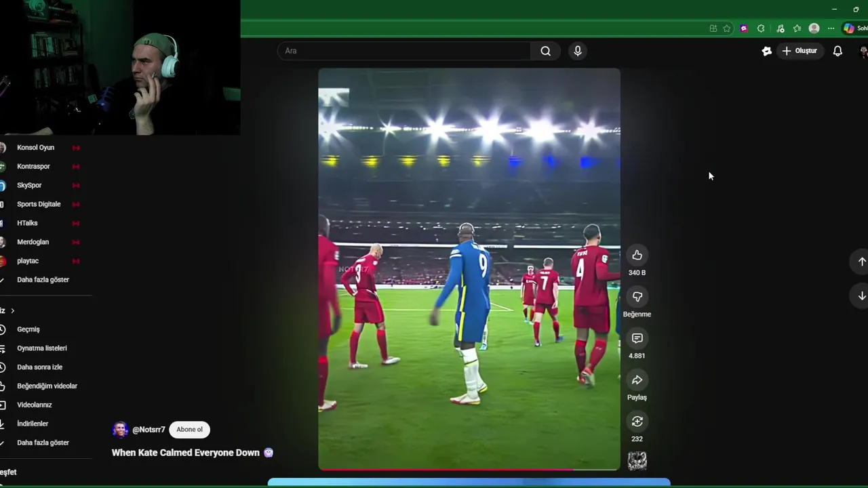
Task: Share the Short using Paylaş arrow
Action: click(637, 380)
